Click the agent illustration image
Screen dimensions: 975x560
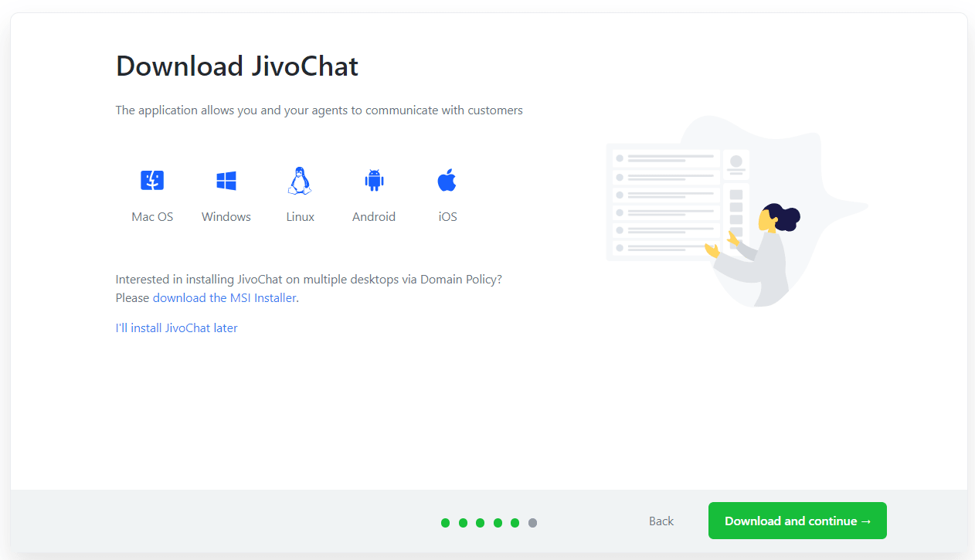click(x=736, y=211)
